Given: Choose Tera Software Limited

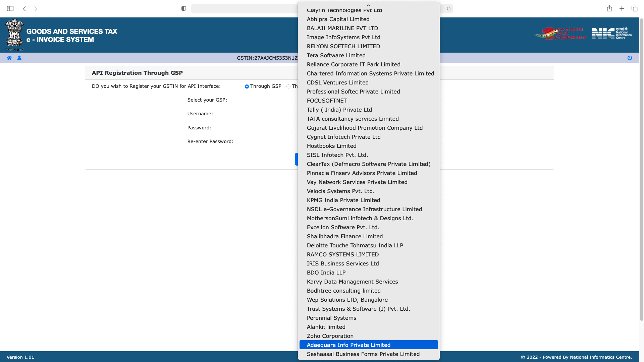Looking at the screenshot, I should pyautogui.click(x=369, y=56).
